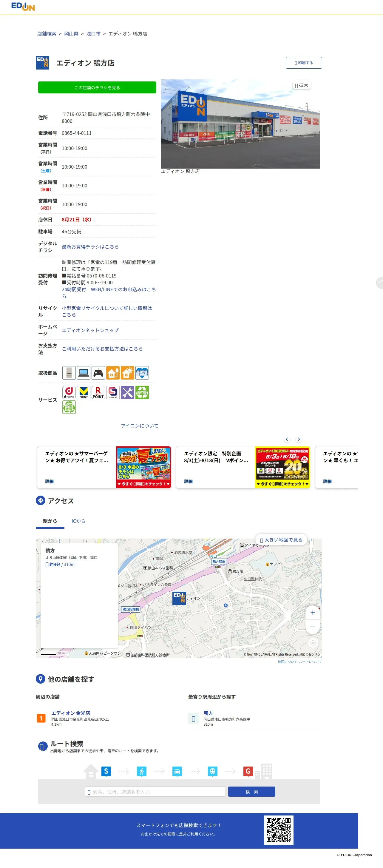Click the EDION logo in the header
The image size is (383, 868).
23,6
